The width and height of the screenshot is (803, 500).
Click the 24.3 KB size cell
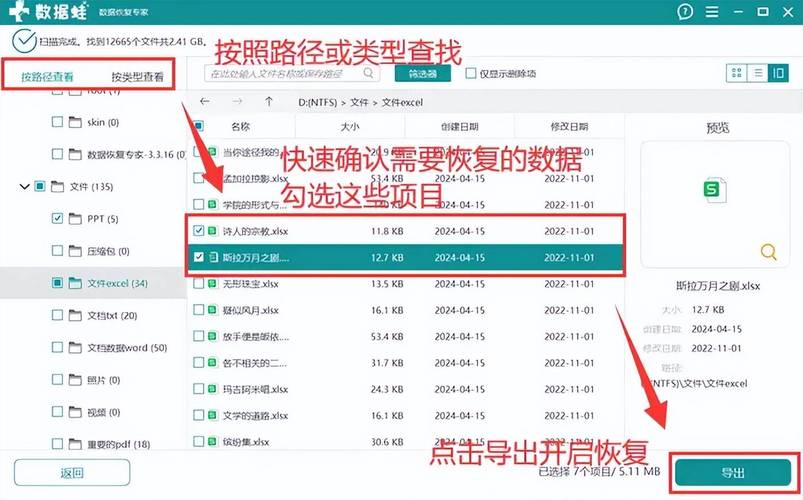point(387,389)
